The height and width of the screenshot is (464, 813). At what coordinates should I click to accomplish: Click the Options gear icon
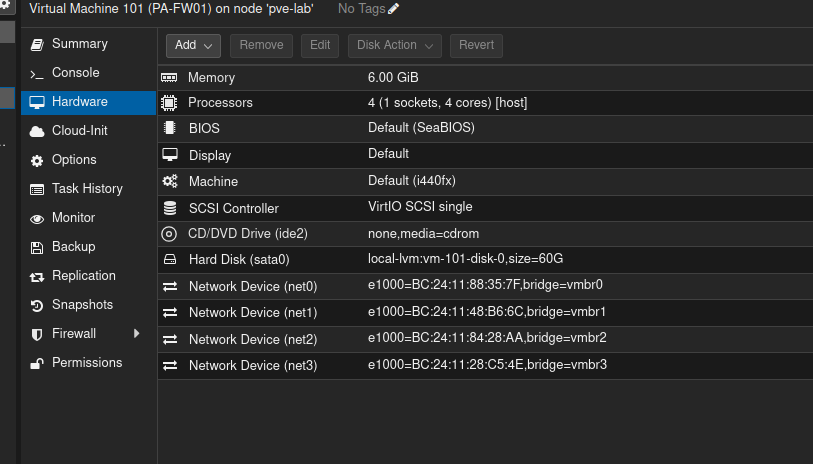point(37,161)
